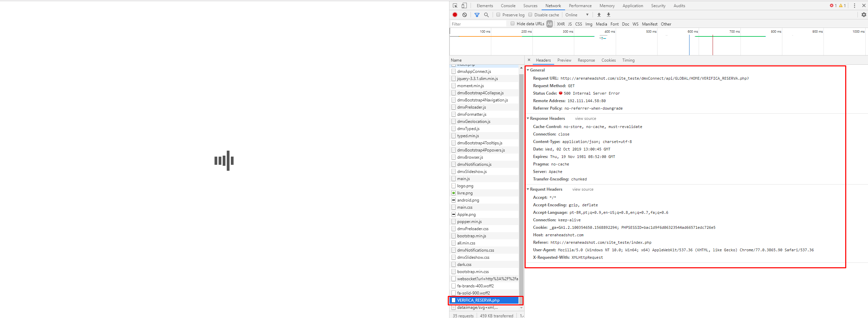This screenshot has width=868, height=318.
Task: Click the export HAR download icon
Action: click(609, 15)
